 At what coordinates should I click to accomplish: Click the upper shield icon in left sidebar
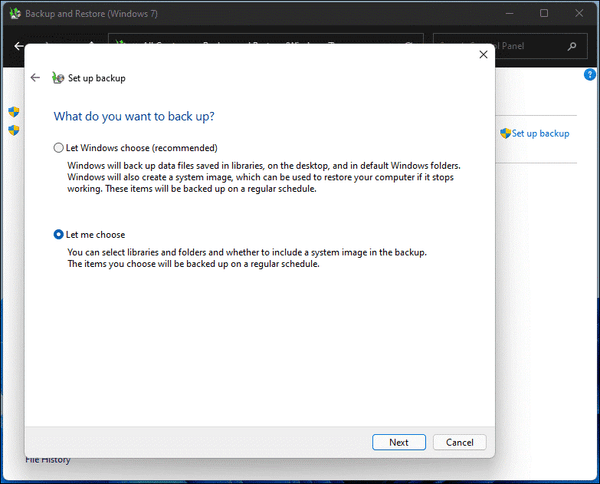14,112
